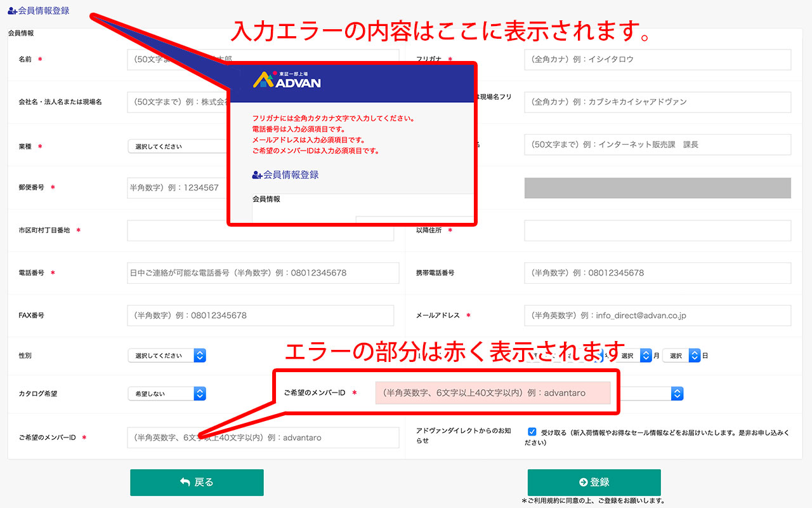Viewport: 812px width, 508px height.
Task: Click the 市区町村丁目番地 address field
Action: pos(260,231)
